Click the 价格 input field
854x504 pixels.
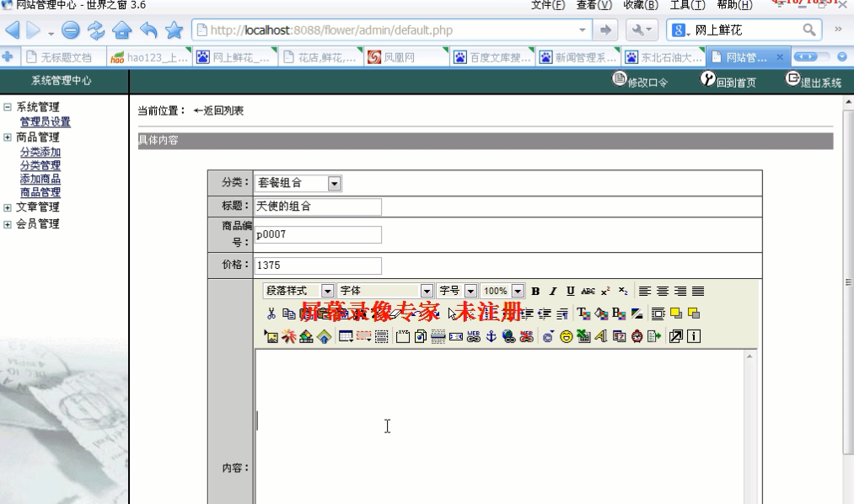(318, 265)
